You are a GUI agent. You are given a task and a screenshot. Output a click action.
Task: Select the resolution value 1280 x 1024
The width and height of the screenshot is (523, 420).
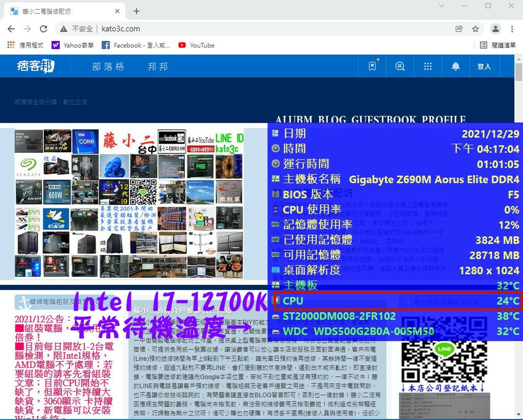click(x=489, y=271)
